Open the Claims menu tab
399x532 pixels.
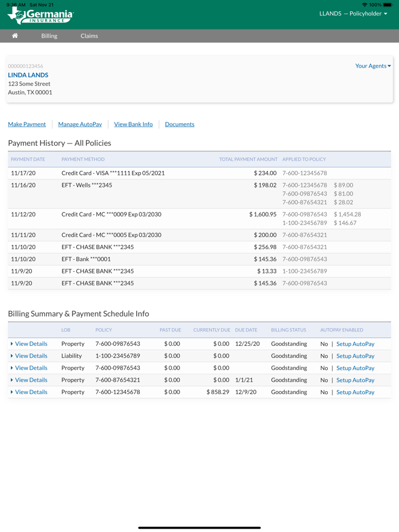click(x=89, y=36)
